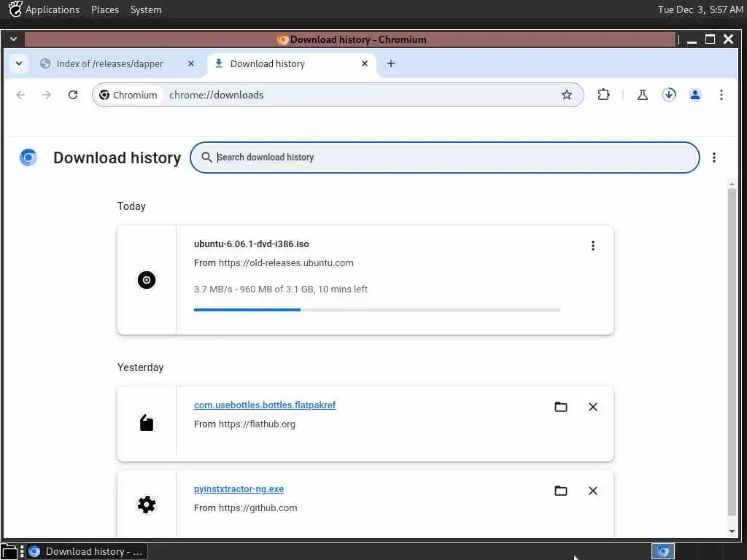Click the scrollbar up arrow
This screenshot has height=560, width=747.
pos(732,184)
